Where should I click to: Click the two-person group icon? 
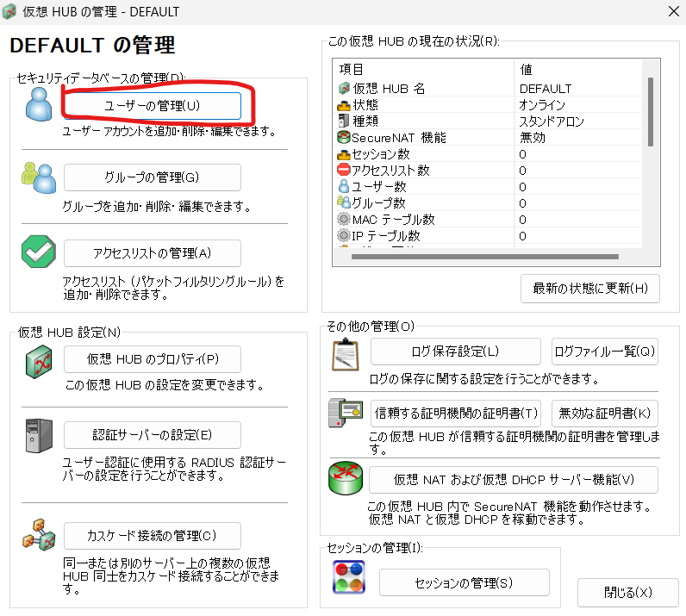39,177
